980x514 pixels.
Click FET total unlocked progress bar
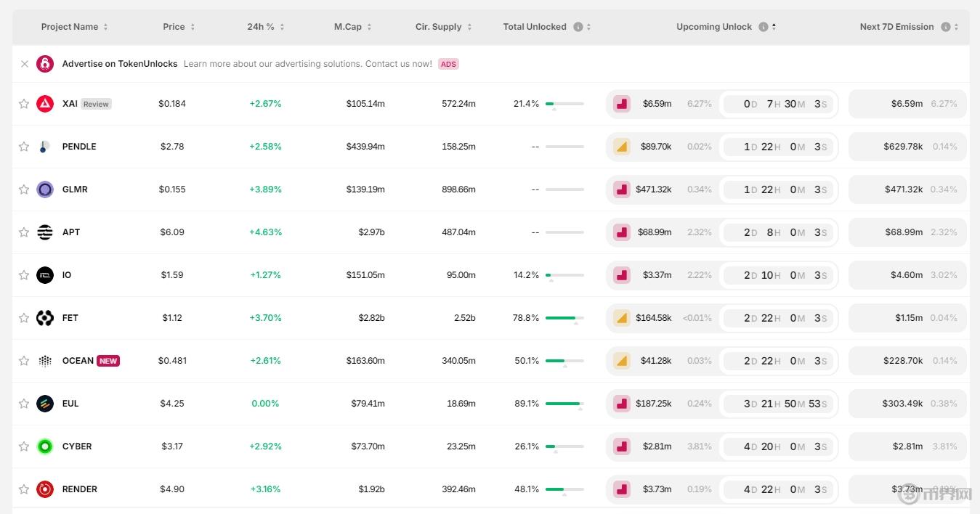[564, 318]
